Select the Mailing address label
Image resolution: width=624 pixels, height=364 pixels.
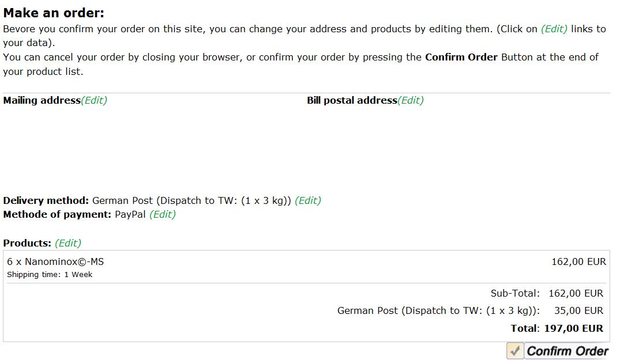tap(42, 100)
